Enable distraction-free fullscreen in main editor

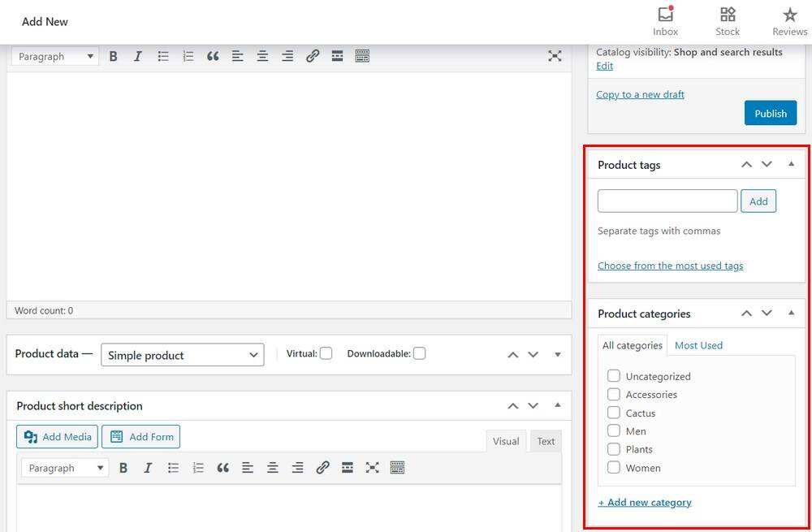click(x=555, y=56)
